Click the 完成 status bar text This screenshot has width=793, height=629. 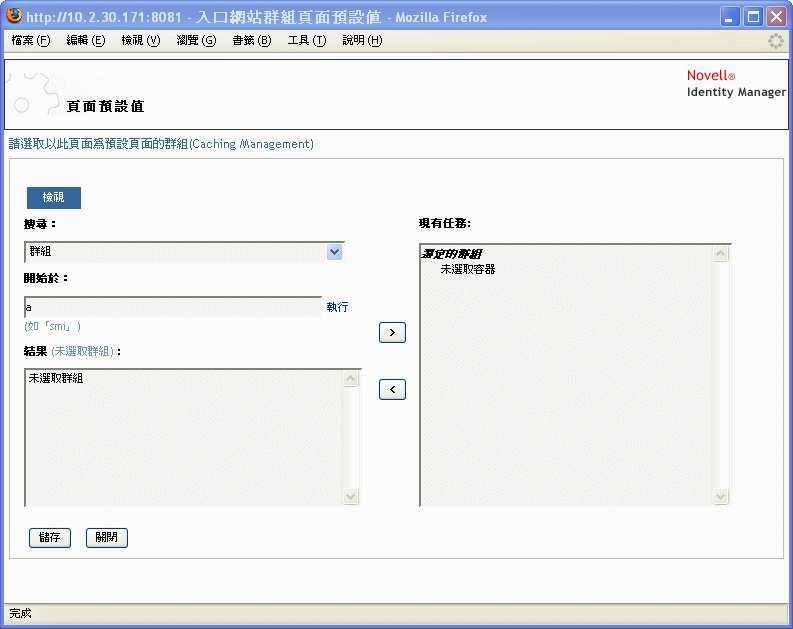point(20,613)
